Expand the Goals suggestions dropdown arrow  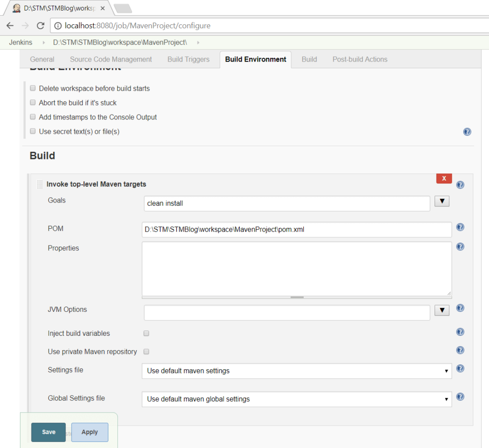pos(442,201)
